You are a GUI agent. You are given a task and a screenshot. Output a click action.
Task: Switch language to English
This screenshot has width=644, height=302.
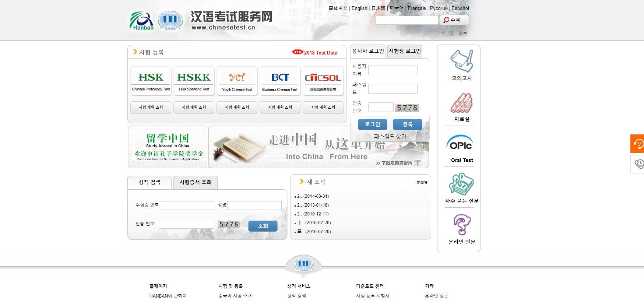click(x=359, y=8)
